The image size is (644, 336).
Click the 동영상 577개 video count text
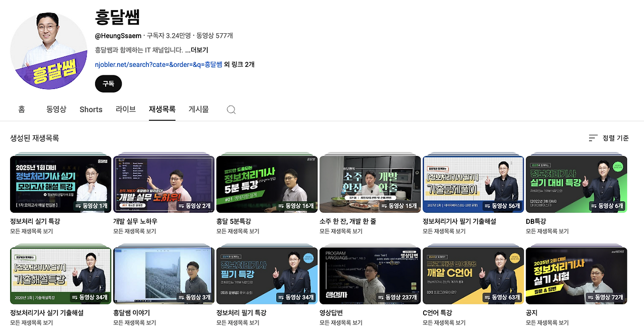coord(214,36)
